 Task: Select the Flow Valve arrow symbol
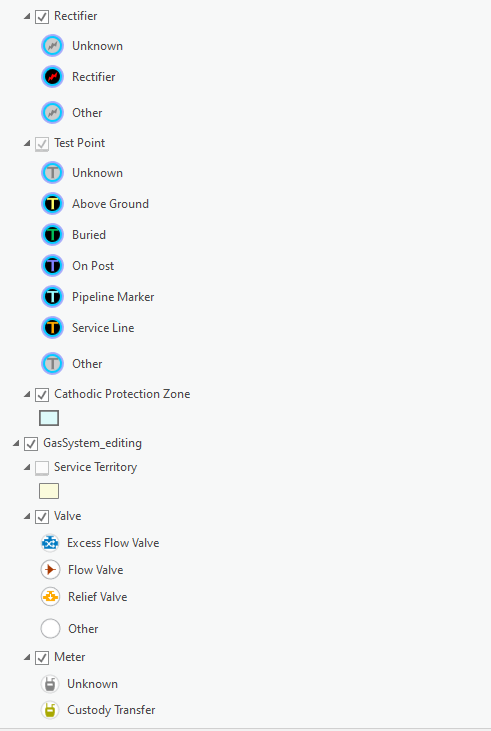coord(50,570)
